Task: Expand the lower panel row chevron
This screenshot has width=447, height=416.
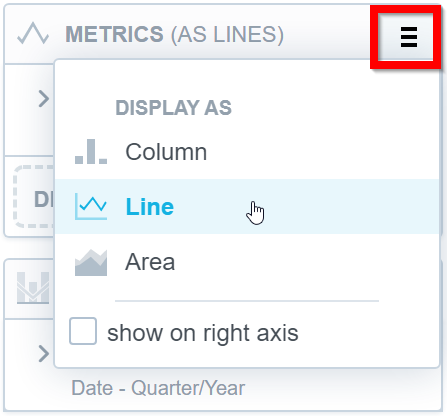Action: pos(44,353)
